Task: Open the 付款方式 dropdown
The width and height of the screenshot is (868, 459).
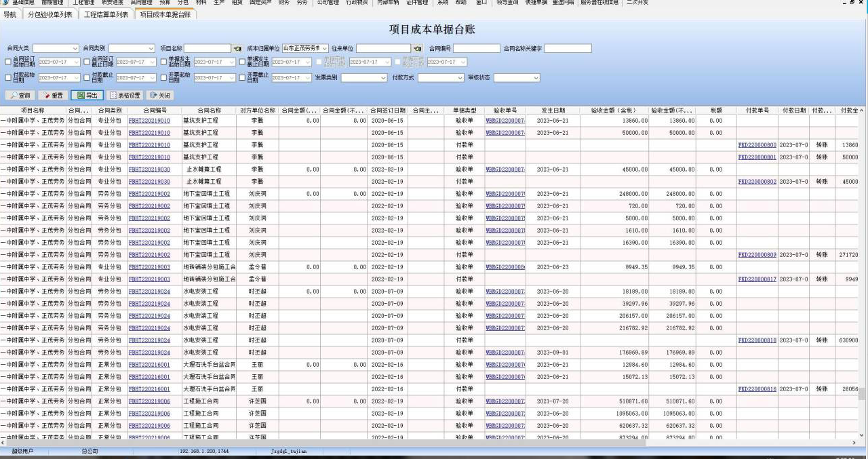Action: click(x=460, y=78)
